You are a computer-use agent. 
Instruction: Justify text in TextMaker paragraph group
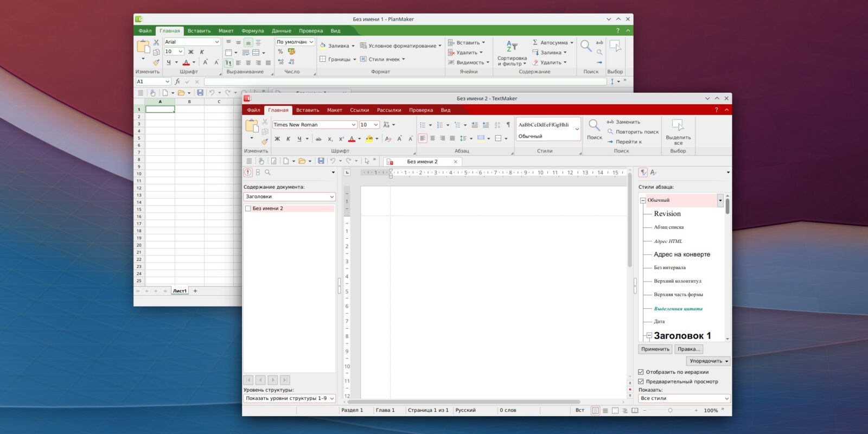[x=452, y=138]
